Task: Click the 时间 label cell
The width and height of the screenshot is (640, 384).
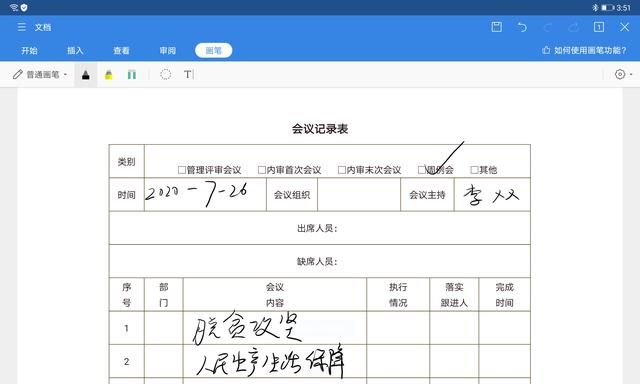Action: click(x=127, y=195)
